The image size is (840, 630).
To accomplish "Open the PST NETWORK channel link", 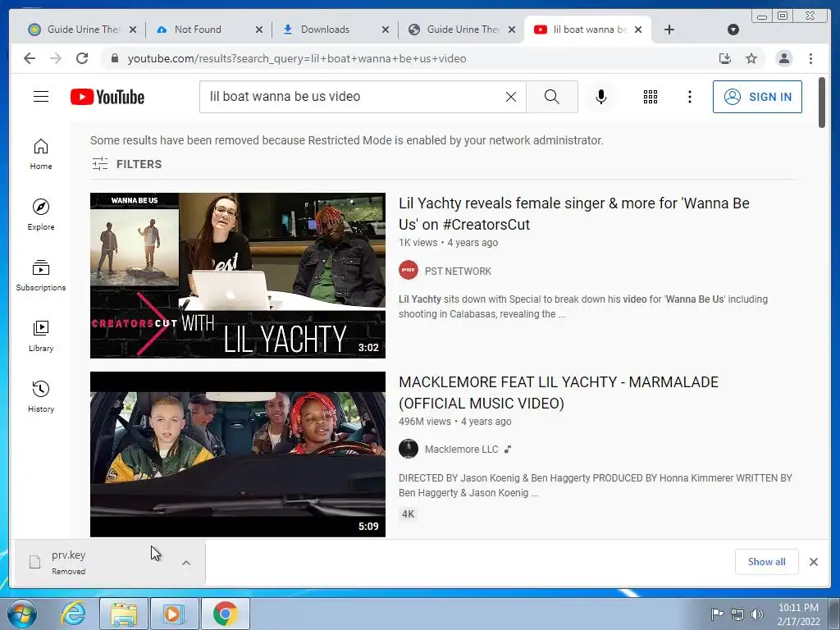I will click(x=458, y=271).
